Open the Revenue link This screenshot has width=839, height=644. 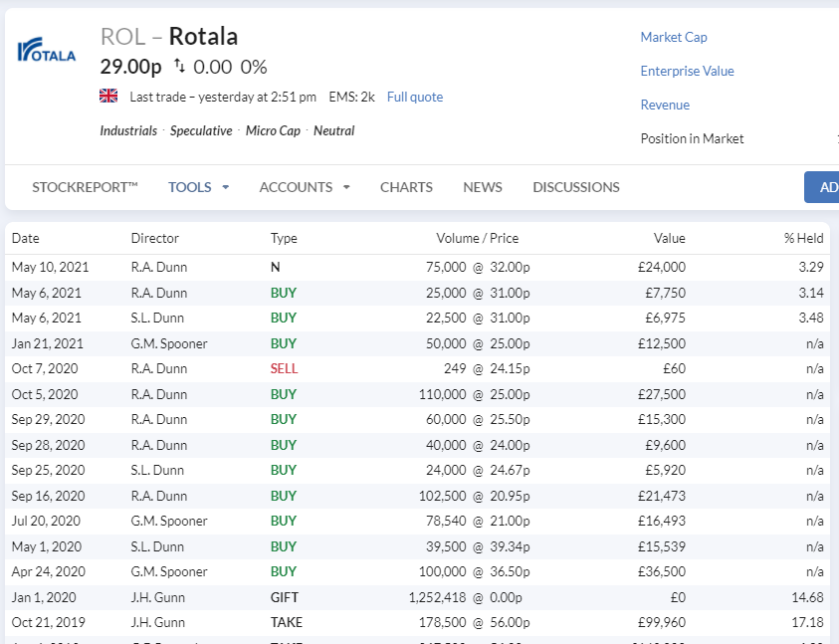click(665, 105)
